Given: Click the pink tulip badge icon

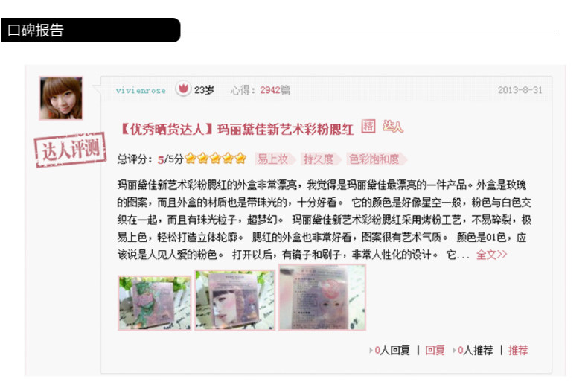Looking at the screenshot, I should click(183, 89).
